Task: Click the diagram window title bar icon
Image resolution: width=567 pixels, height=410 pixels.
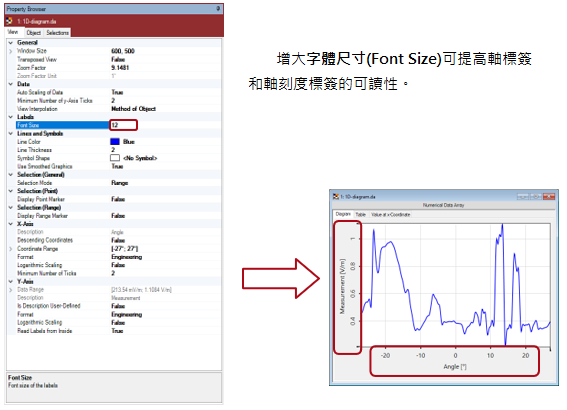Action: (336, 196)
